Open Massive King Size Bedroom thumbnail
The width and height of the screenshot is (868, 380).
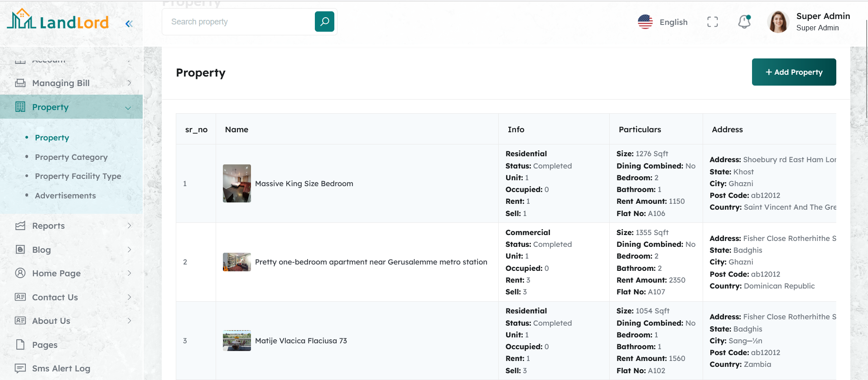[236, 183]
